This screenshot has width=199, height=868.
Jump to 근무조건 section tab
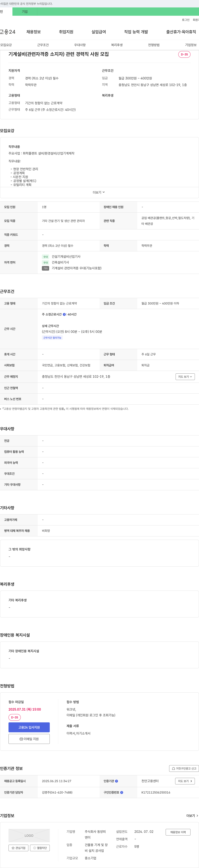[x=43, y=45]
